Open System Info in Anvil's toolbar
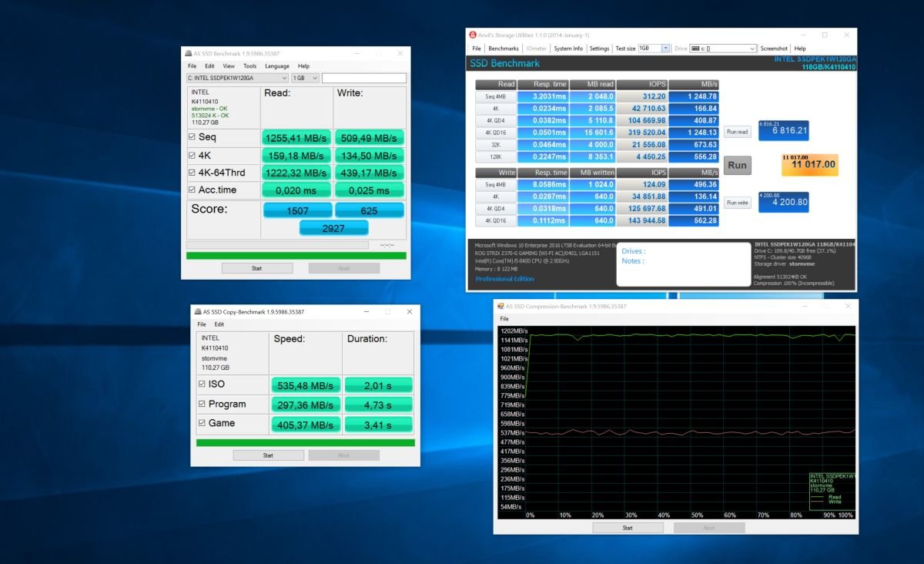Image resolution: width=924 pixels, height=564 pixels. click(x=568, y=49)
